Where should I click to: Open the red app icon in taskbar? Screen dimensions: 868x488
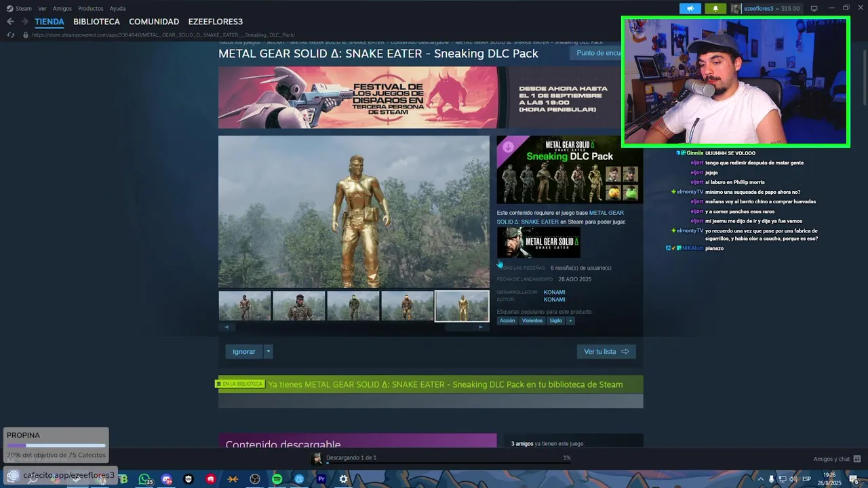(211, 479)
